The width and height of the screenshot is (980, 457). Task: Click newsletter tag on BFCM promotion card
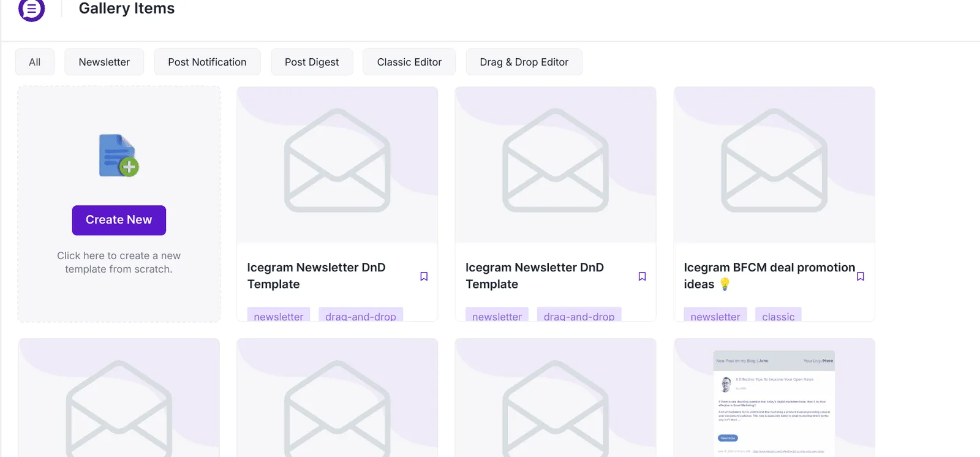(715, 315)
